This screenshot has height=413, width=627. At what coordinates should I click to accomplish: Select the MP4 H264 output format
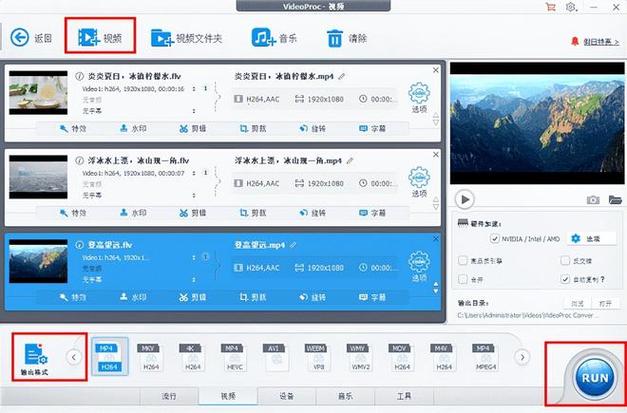[x=110, y=357]
